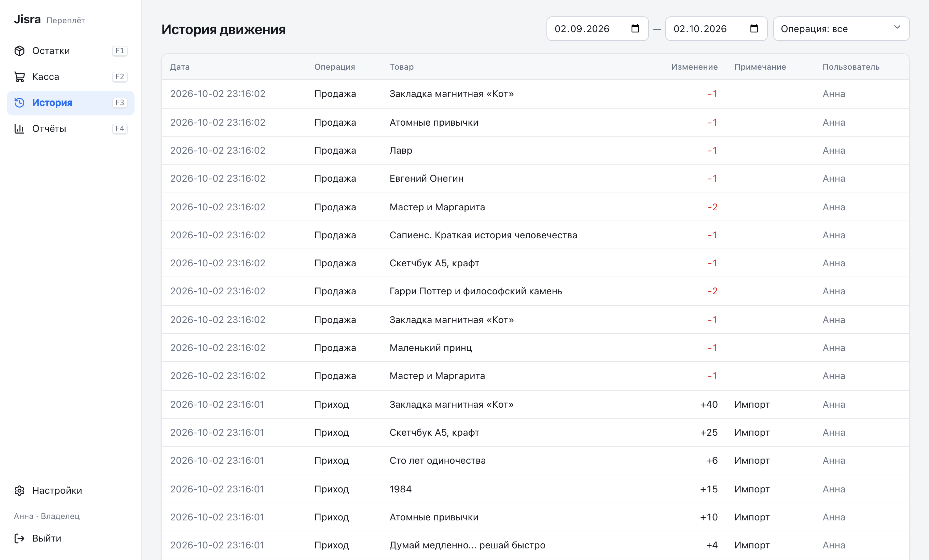This screenshot has height=560, width=929.
Task: Select the 'Маленький принц' product cell
Action: coord(431,348)
